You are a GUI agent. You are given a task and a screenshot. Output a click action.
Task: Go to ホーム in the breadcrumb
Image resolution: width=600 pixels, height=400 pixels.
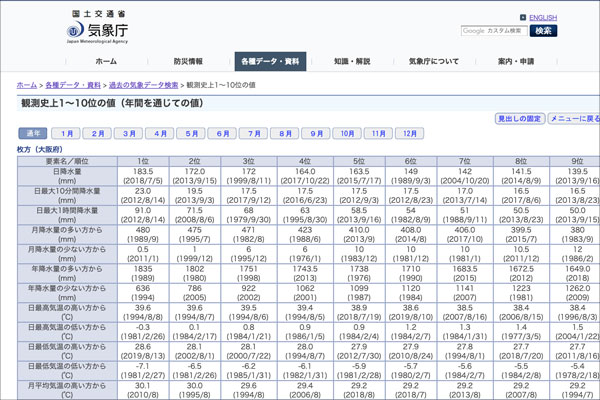(x=27, y=86)
